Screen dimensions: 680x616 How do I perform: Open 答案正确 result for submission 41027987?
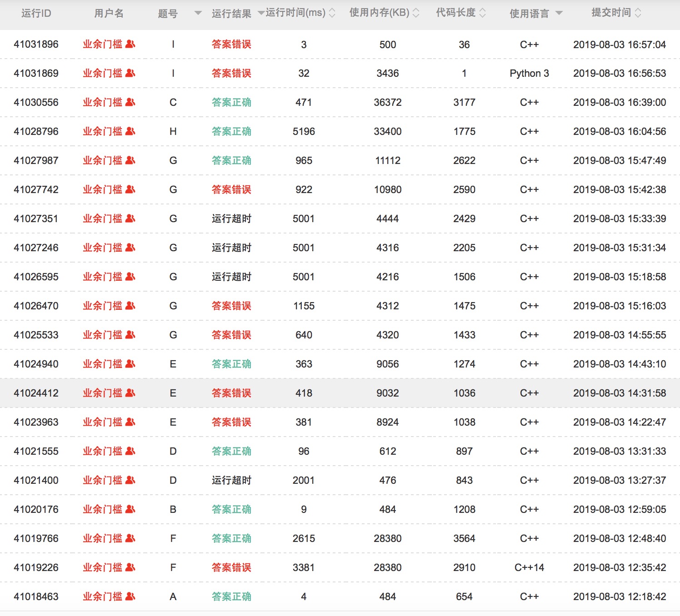tap(231, 160)
